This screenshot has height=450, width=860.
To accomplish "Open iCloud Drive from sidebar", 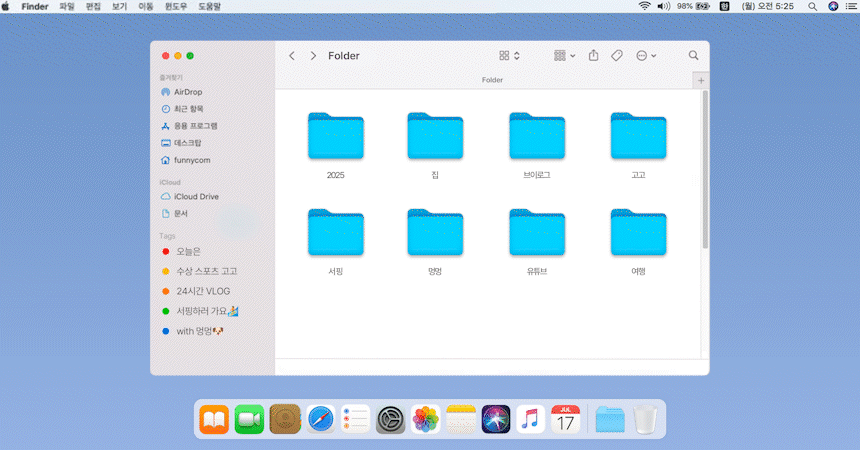I will coord(195,197).
